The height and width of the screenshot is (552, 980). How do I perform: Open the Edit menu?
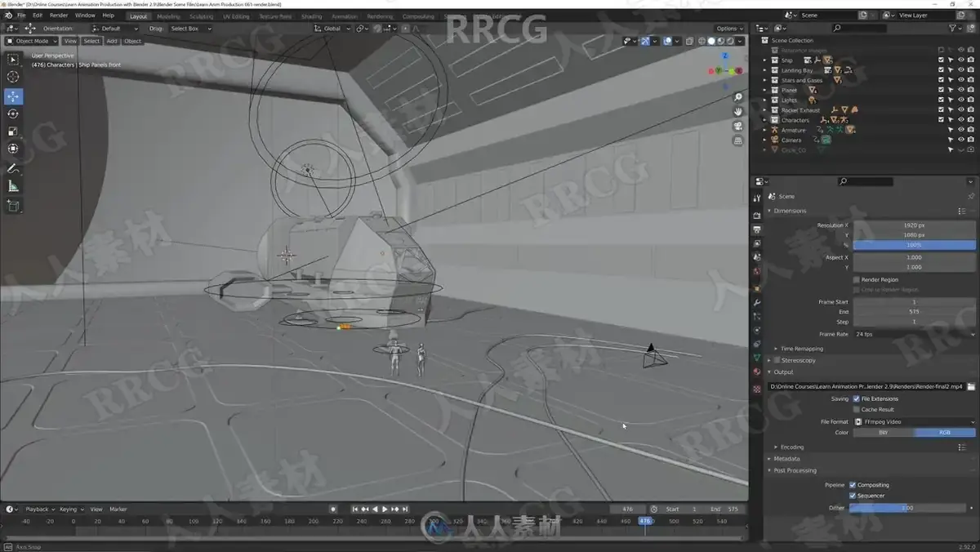coord(38,16)
